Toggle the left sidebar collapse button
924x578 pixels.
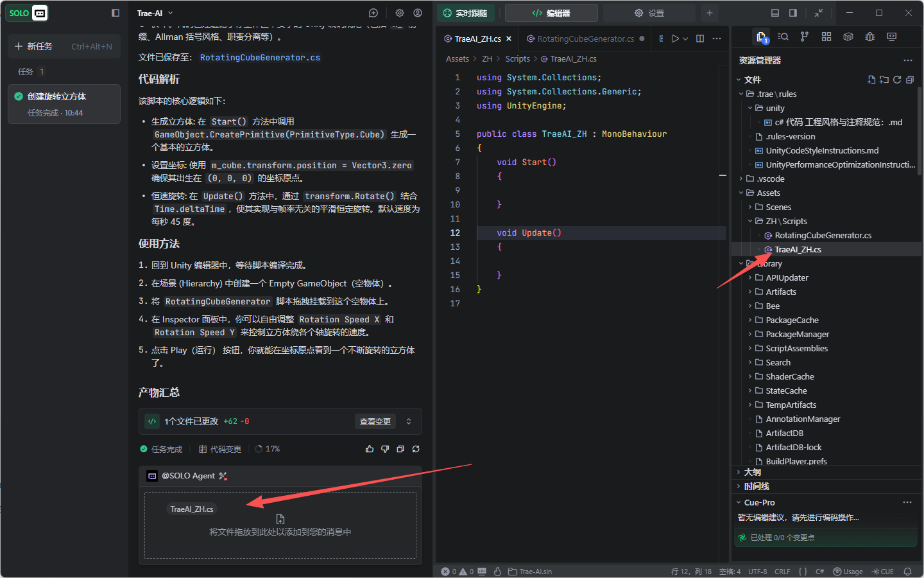(x=116, y=13)
